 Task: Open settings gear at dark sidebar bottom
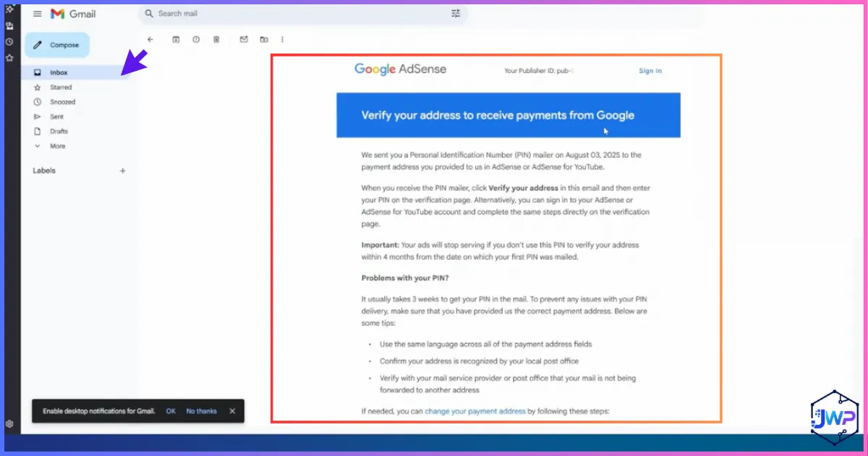coord(9,424)
